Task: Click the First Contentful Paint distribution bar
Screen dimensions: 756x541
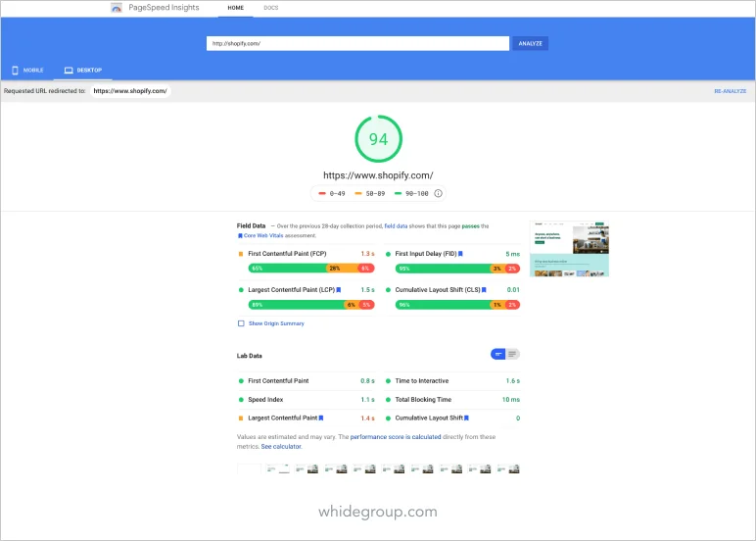Action: [x=311, y=269]
